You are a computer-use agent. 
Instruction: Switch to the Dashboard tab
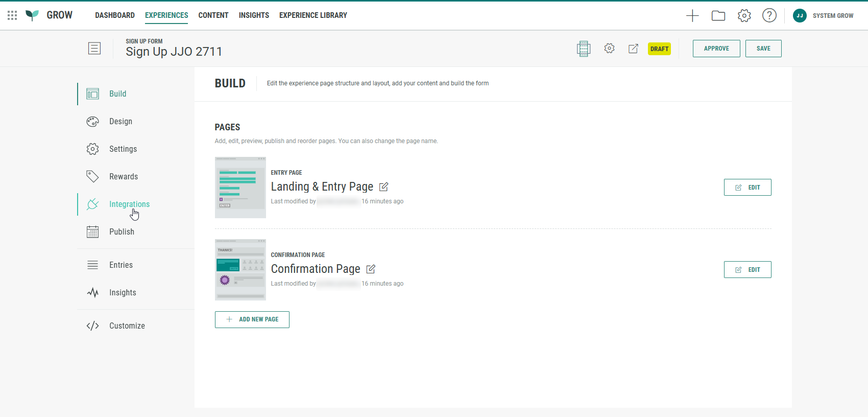(115, 15)
